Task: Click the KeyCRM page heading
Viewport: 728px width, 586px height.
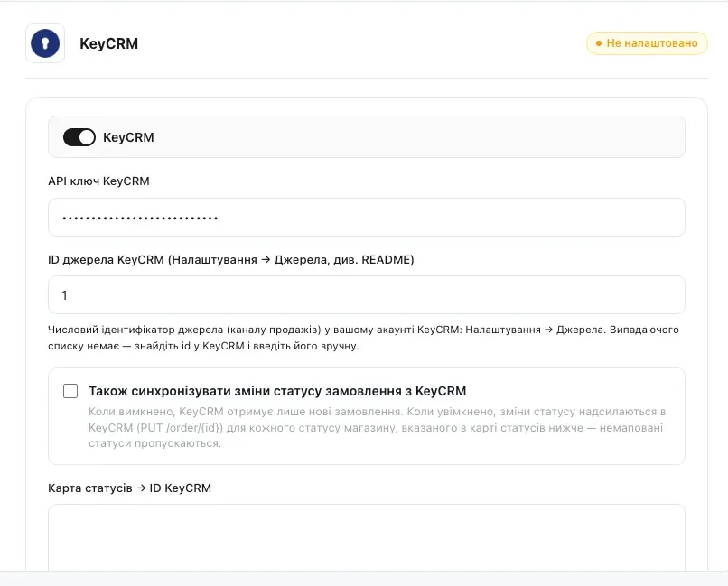Action: tap(109, 43)
